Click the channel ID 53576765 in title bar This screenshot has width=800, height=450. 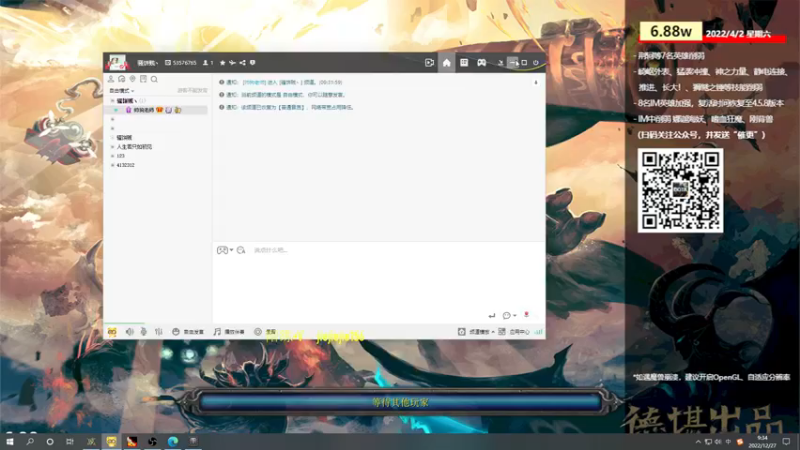click(x=185, y=63)
